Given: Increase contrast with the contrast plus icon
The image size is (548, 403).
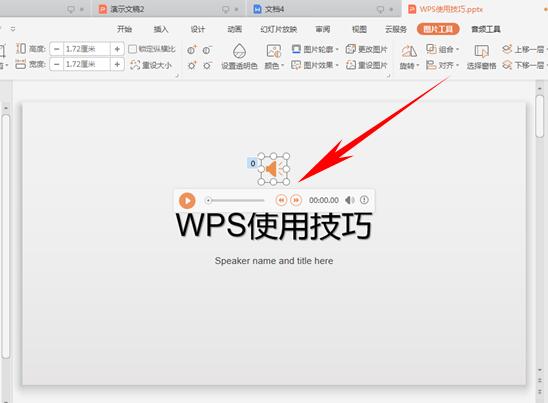Looking at the screenshot, I should click(192, 50).
